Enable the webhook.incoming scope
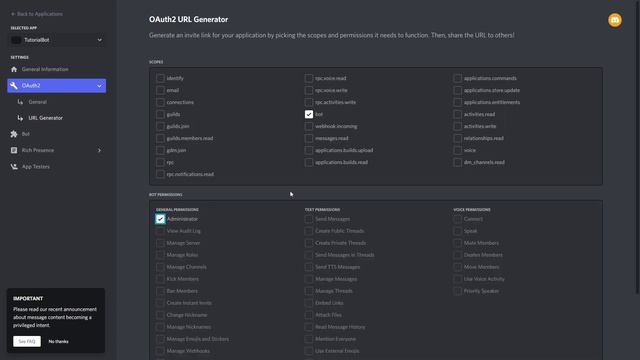The width and height of the screenshot is (640, 360). tap(309, 126)
